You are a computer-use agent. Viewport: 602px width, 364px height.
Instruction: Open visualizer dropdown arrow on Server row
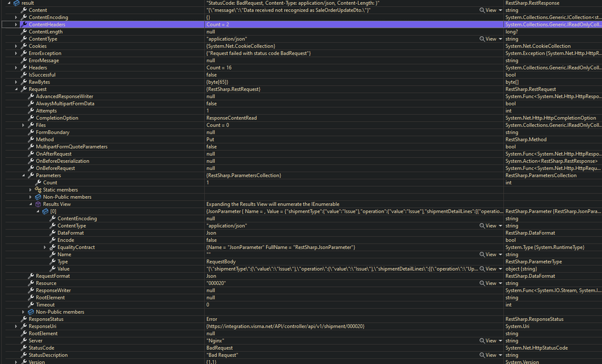(500, 341)
